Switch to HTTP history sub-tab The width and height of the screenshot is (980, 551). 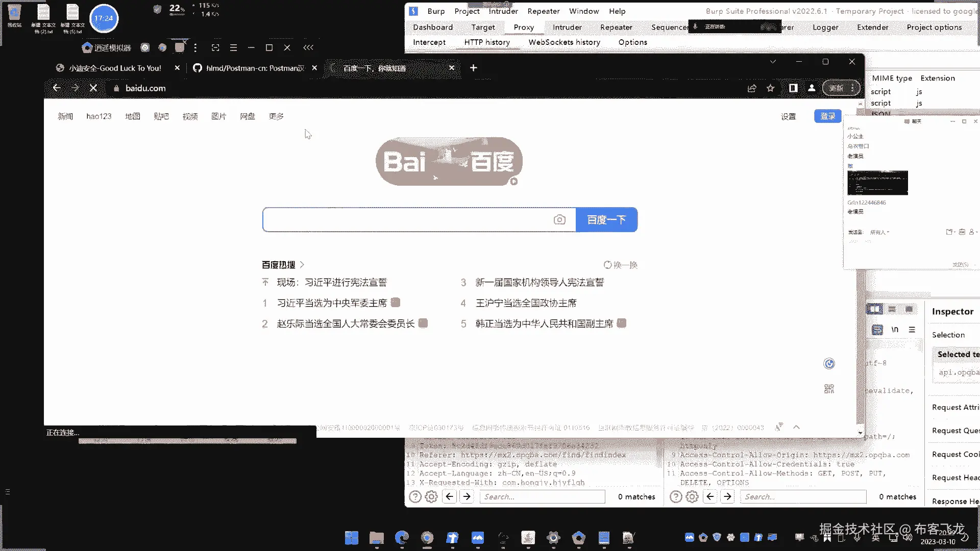click(x=486, y=42)
